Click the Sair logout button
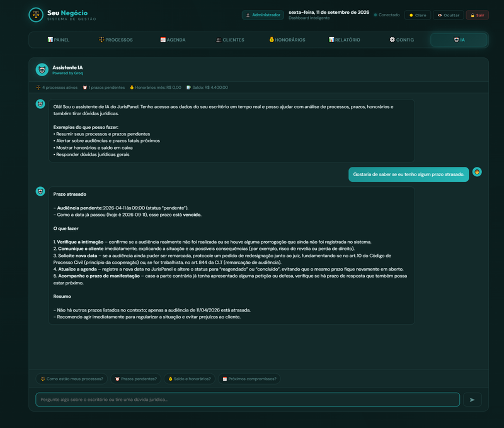 click(478, 15)
